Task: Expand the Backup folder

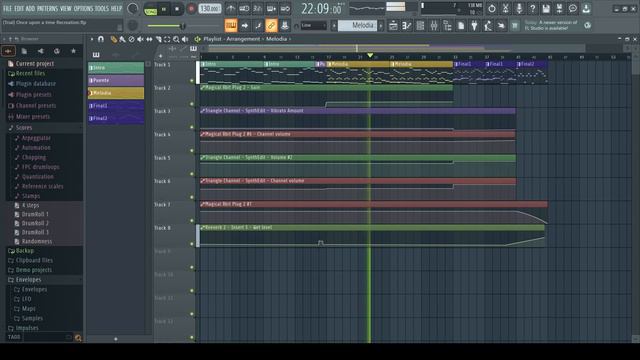Action: pyautogui.click(x=24, y=251)
